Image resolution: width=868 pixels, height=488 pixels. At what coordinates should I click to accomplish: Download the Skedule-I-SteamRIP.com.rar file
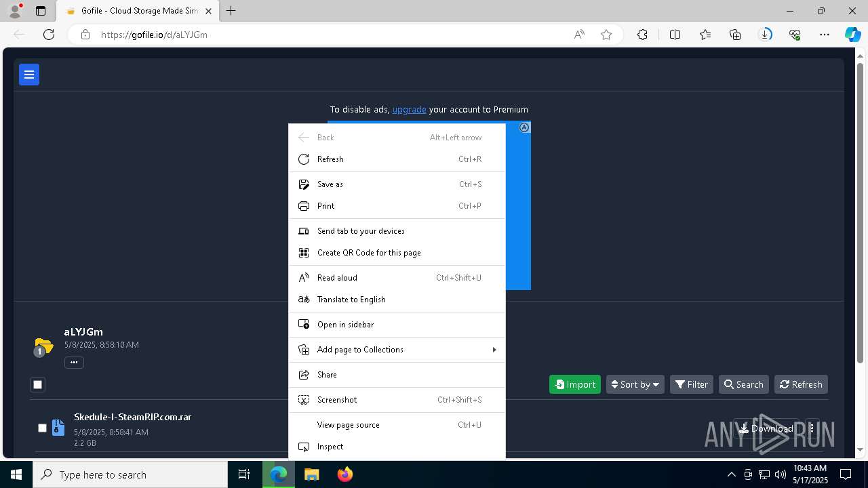click(766, 428)
